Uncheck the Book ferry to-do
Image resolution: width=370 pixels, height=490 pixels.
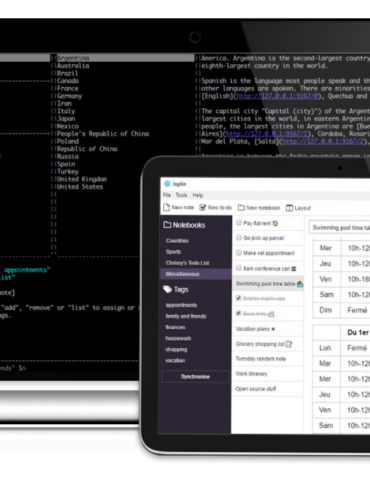click(239, 313)
